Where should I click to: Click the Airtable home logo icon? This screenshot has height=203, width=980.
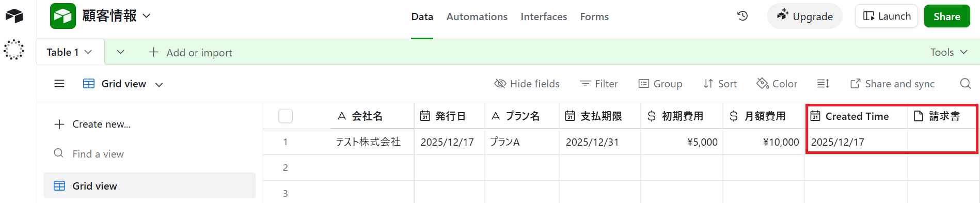coord(14,16)
